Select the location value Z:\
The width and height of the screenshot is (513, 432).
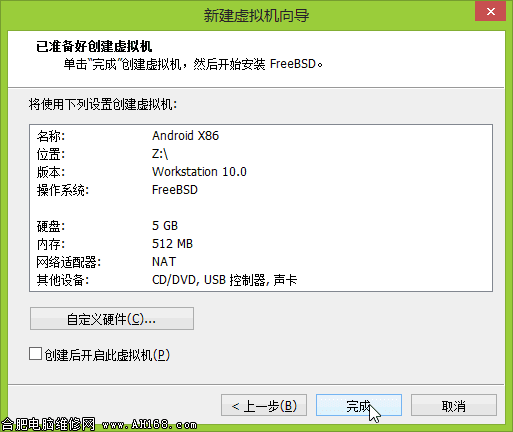[160, 154]
